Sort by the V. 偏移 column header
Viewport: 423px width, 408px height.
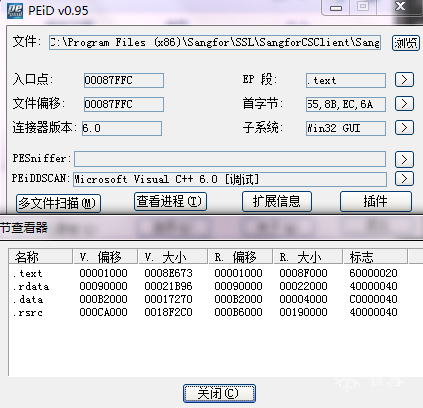(x=105, y=257)
